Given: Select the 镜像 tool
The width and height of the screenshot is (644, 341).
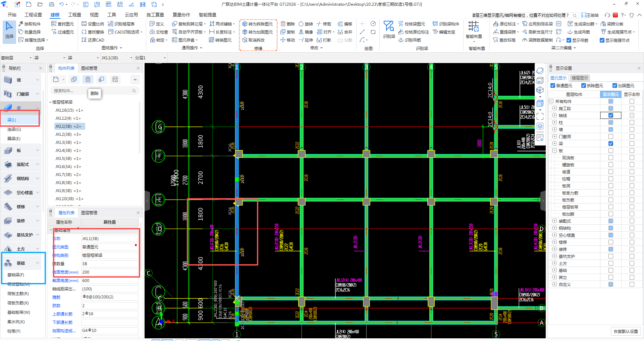Looking at the screenshot, I should (x=306, y=32).
